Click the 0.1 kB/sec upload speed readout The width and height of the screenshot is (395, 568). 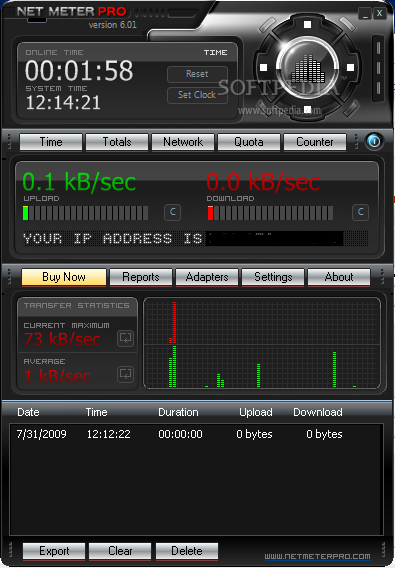click(x=79, y=182)
